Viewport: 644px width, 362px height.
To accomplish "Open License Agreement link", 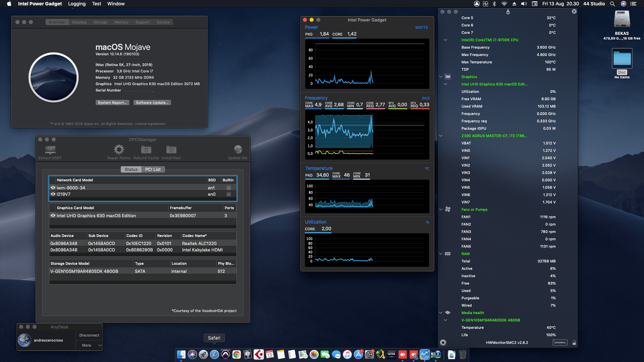I will pos(150,124).
